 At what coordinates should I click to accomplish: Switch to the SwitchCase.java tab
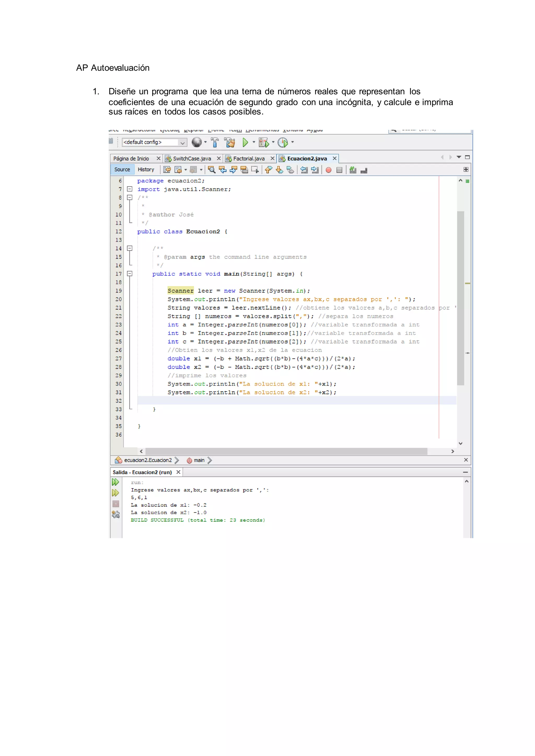192,159
